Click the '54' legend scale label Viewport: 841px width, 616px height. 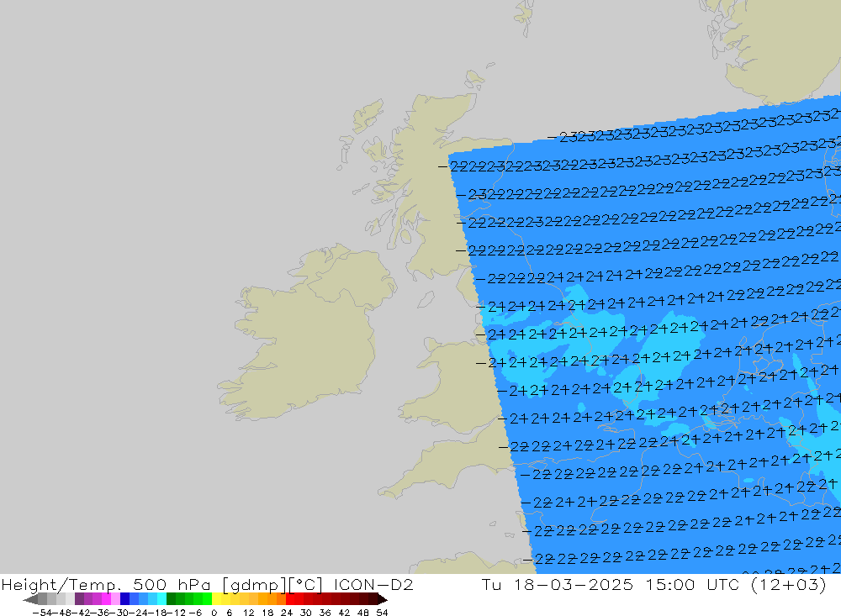point(382,613)
